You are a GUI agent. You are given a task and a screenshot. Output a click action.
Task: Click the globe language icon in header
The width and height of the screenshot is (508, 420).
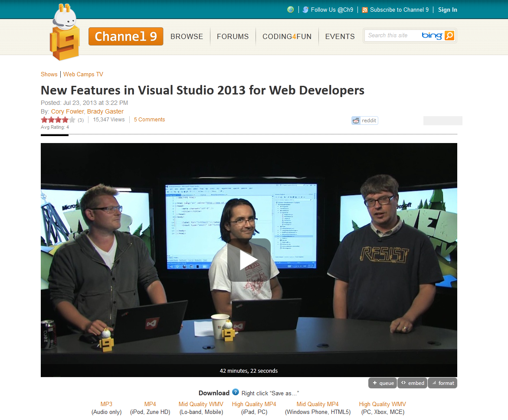click(x=291, y=10)
